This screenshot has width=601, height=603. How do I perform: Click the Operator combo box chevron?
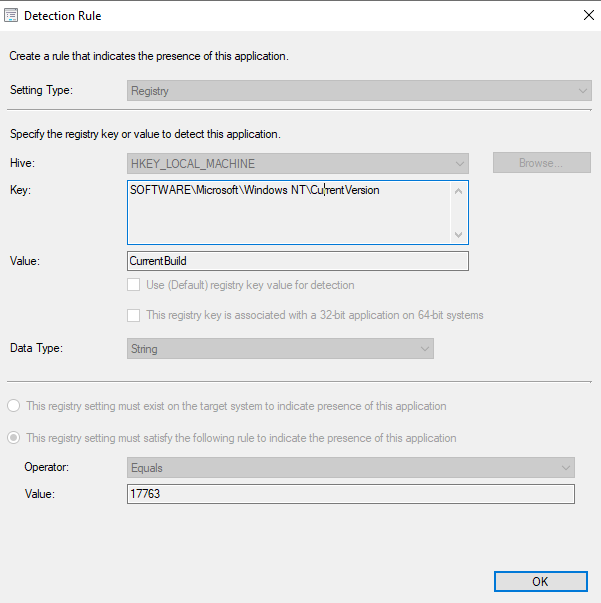pyautogui.click(x=566, y=468)
